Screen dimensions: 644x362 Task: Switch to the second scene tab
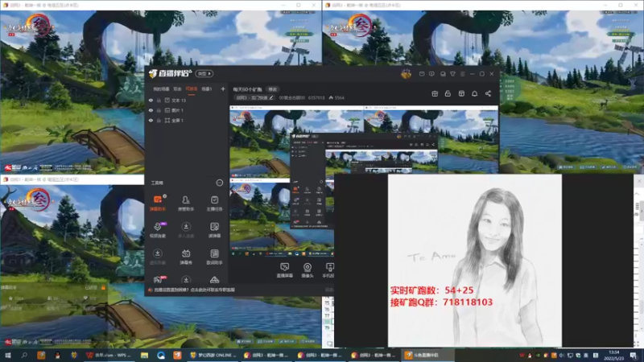[x=177, y=88]
